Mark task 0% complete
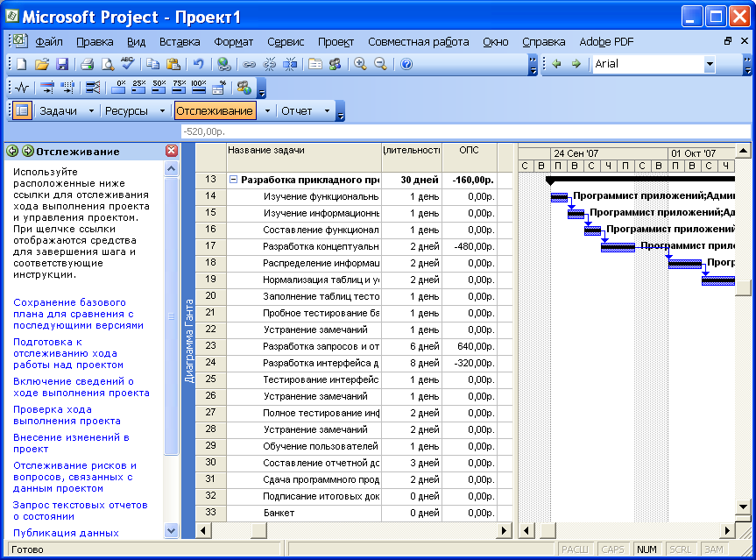The height and width of the screenshot is (560, 756). coord(118,88)
